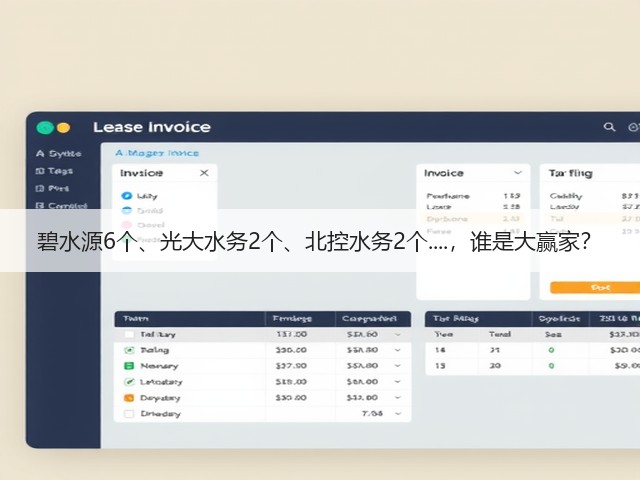640x480 pixels.
Task: Toggle the empty checkbox in first table row
Action: pyautogui.click(x=129, y=334)
